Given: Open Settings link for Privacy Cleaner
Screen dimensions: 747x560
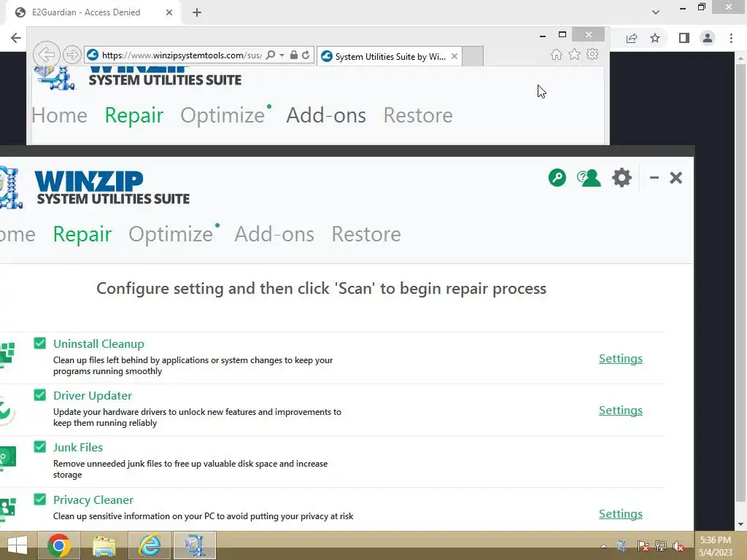Looking at the screenshot, I should point(620,514).
